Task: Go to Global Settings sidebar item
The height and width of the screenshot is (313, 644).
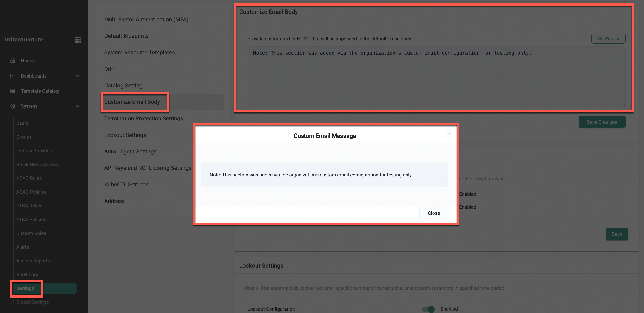Action: click(x=32, y=302)
